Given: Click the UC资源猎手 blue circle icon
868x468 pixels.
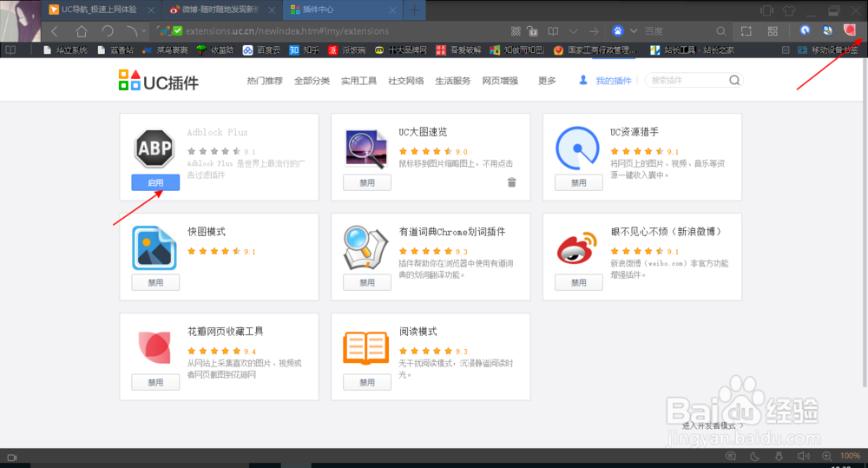Looking at the screenshot, I should (577, 148).
